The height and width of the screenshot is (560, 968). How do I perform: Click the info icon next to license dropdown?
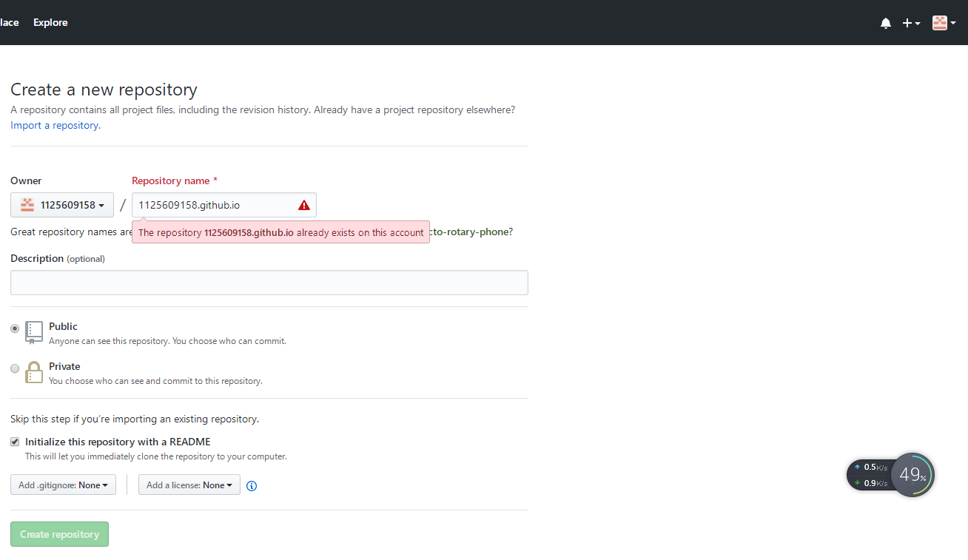point(251,485)
